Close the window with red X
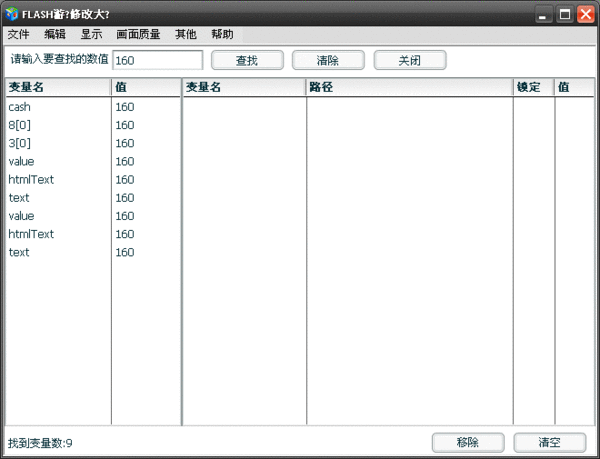The height and width of the screenshot is (459, 600). (x=586, y=15)
